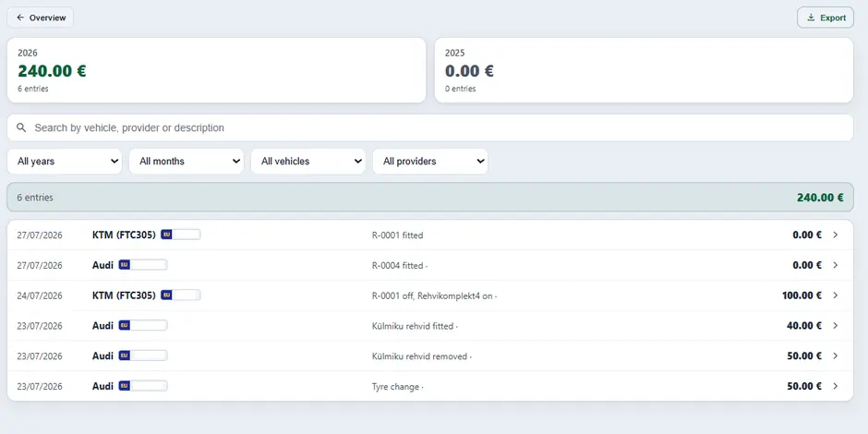Viewport: 868px width, 434px height.
Task: Click the 24/07/2026 date cell
Action: coord(40,295)
